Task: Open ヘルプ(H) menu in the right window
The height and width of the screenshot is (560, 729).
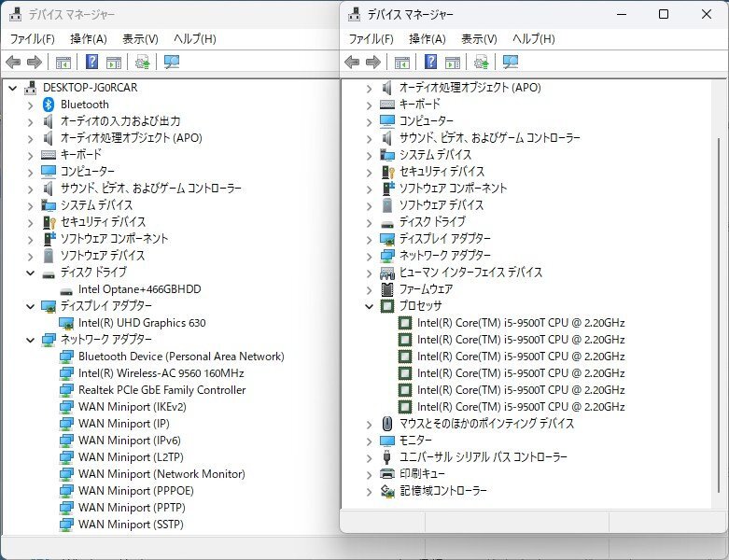Action: pyautogui.click(x=533, y=38)
